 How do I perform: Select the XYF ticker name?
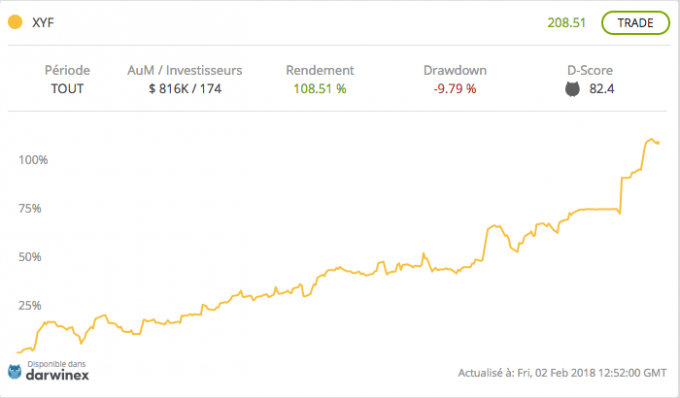click(43, 23)
